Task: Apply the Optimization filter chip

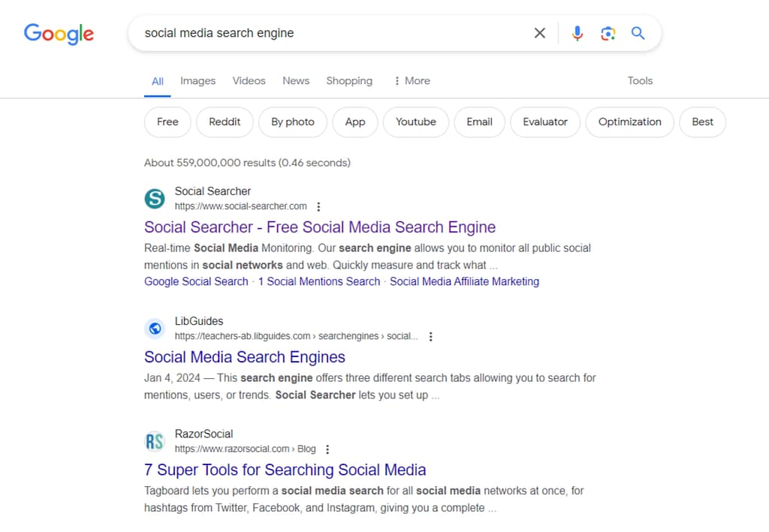Action: click(x=630, y=122)
